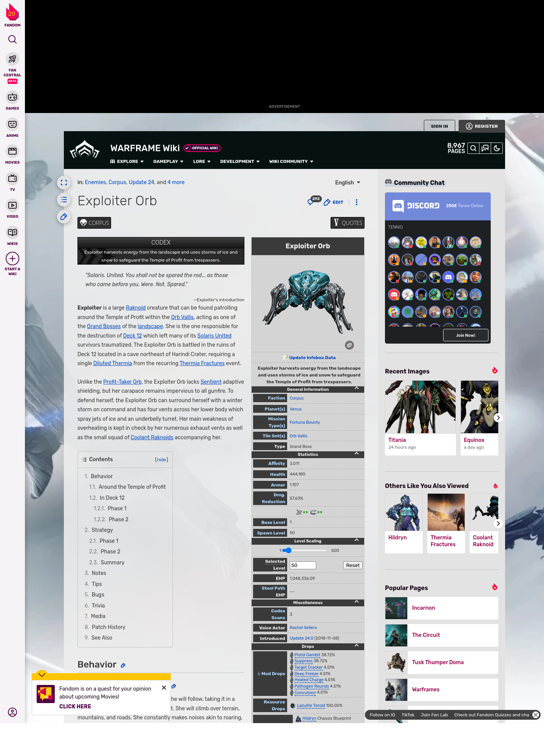Toggle dark mode moon icon
544x756 pixels.
coord(497,148)
